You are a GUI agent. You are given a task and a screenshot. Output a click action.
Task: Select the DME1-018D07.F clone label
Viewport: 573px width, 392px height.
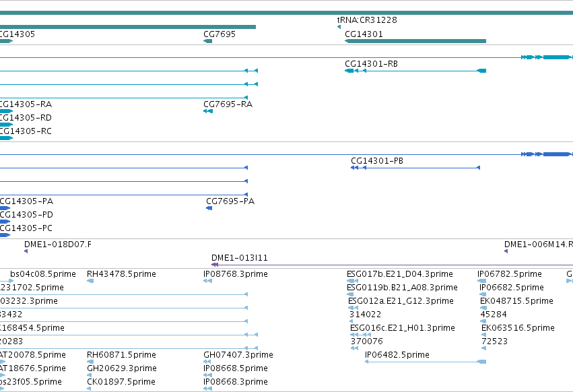(58, 244)
